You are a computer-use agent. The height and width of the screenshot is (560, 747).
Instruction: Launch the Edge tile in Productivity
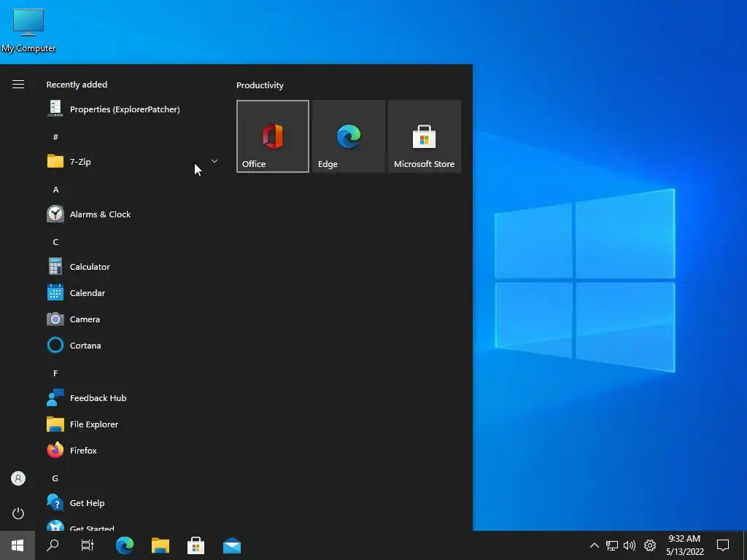pyautogui.click(x=349, y=136)
